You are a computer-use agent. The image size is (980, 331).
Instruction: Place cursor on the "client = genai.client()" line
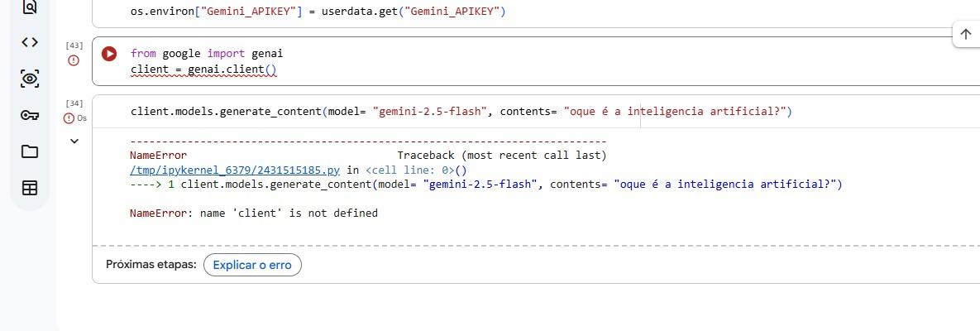tap(203, 70)
